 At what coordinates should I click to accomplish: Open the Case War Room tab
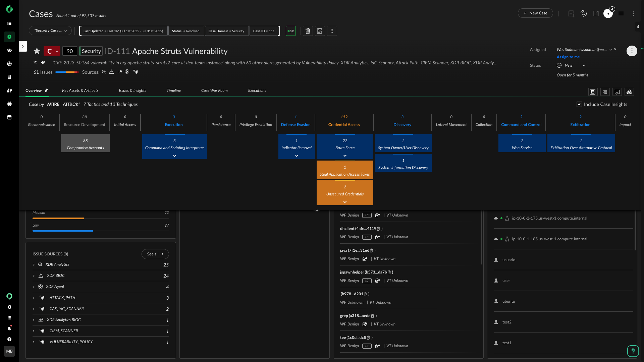click(214, 90)
